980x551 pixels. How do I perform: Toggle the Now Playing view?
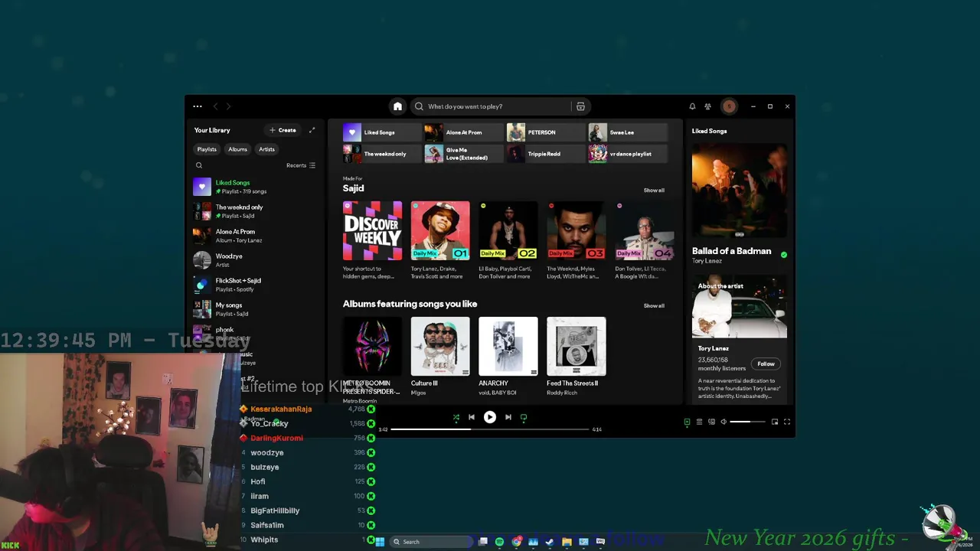point(687,422)
